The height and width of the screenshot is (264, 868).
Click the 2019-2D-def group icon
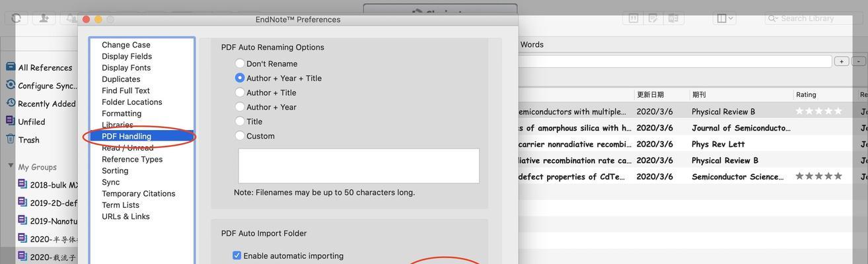point(22,202)
